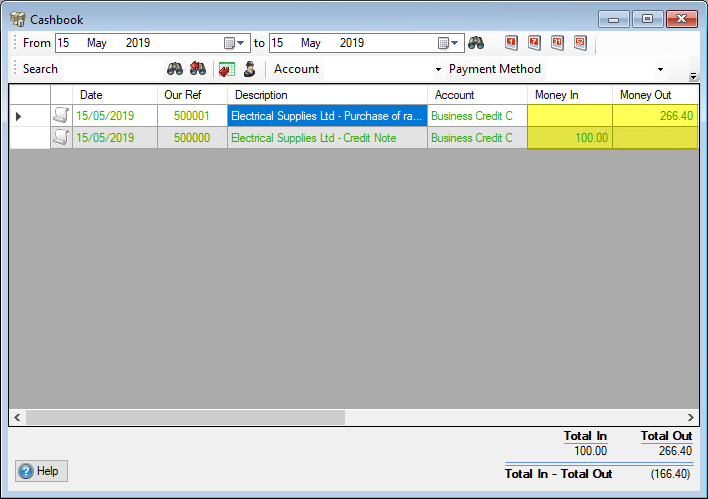
Task: Click the horizontal scrollbar right arrow
Action: click(x=691, y=417)
